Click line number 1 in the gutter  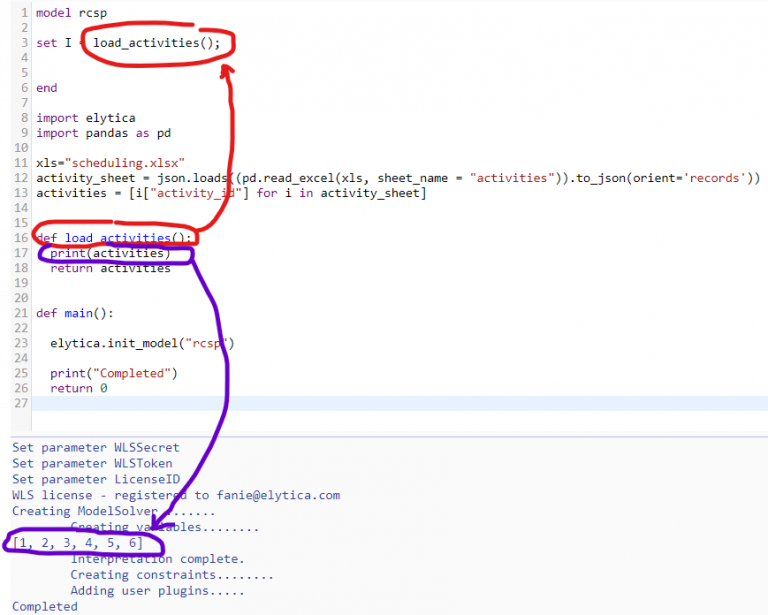pyautogui.click(x=24, y=13)
